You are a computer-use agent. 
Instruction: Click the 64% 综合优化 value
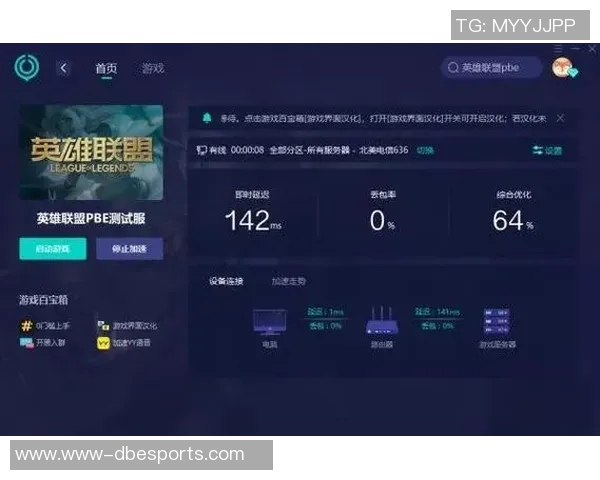coord(513,220)
